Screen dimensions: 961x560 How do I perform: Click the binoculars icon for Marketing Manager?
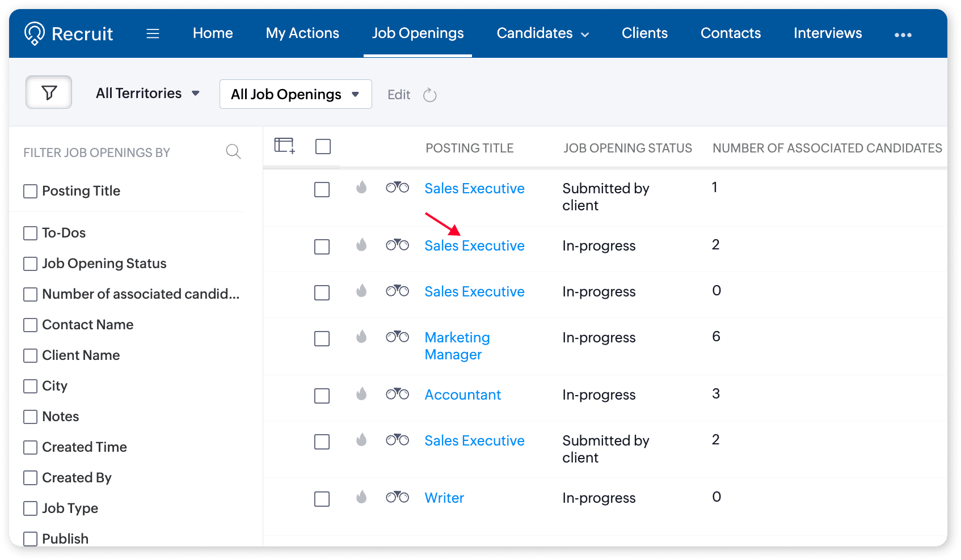click(x=397, y=337)
